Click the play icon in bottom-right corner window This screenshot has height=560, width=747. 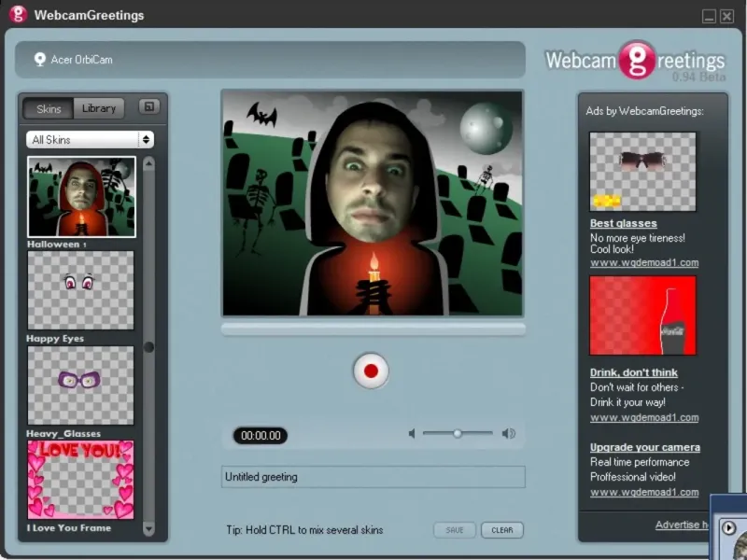tap(728, 527)
